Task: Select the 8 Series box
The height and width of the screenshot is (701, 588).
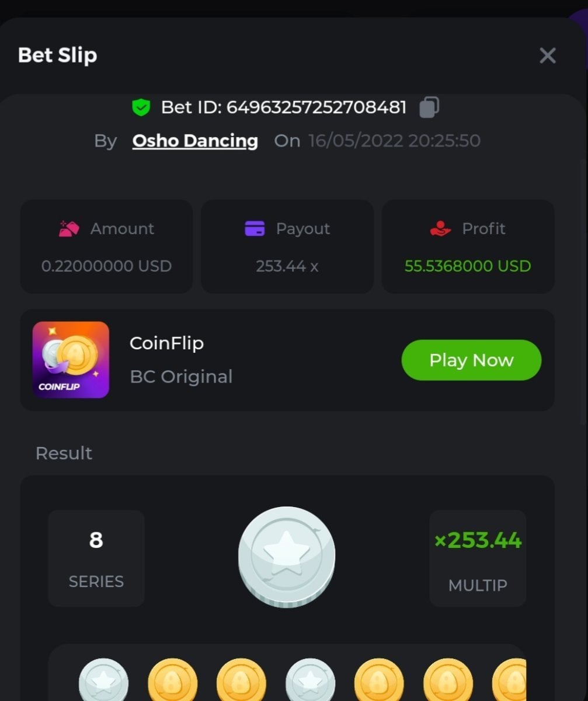Action: tap(96, 558)
